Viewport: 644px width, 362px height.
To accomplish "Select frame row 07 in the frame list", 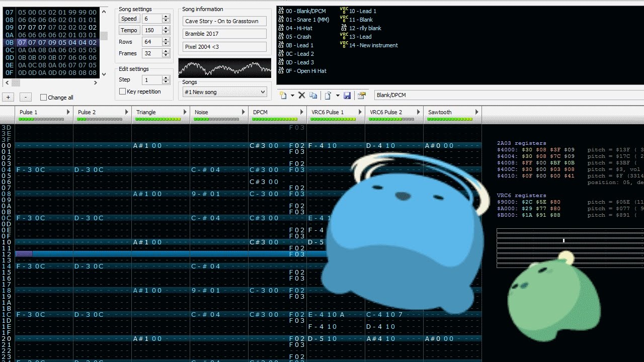I will (x=51, y=13).
